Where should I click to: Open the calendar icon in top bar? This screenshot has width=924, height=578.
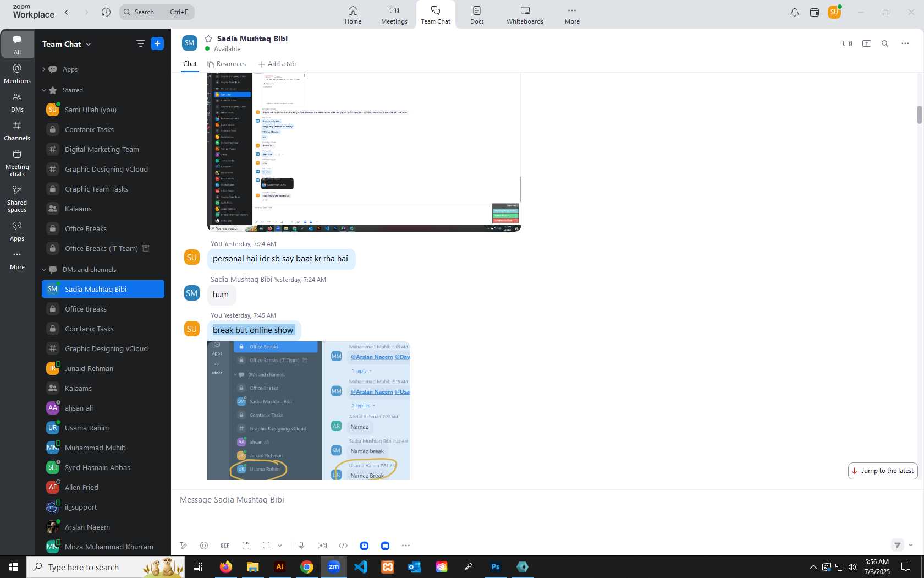815,12
